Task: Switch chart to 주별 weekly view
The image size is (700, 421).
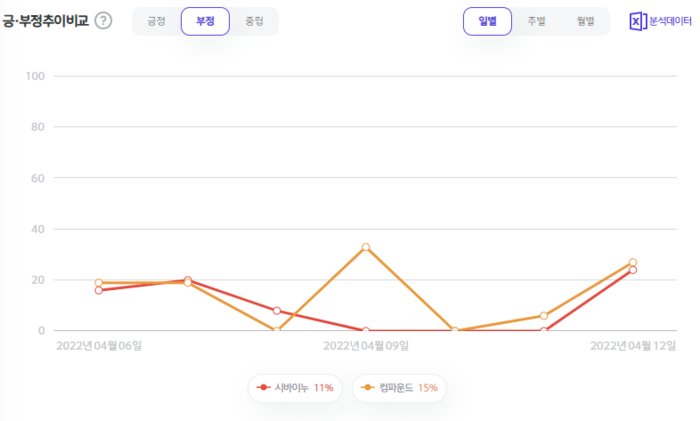Action: click(536, 21)
